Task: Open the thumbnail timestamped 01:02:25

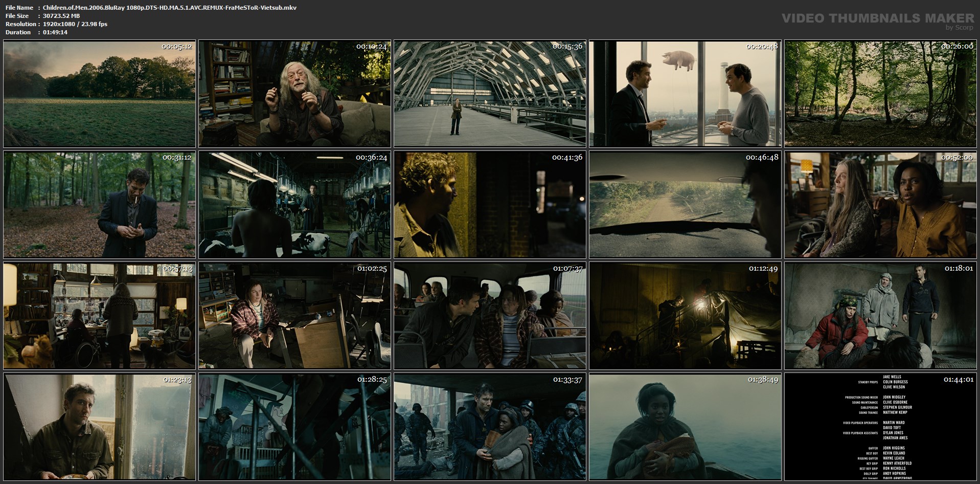Action: (294, 316)
